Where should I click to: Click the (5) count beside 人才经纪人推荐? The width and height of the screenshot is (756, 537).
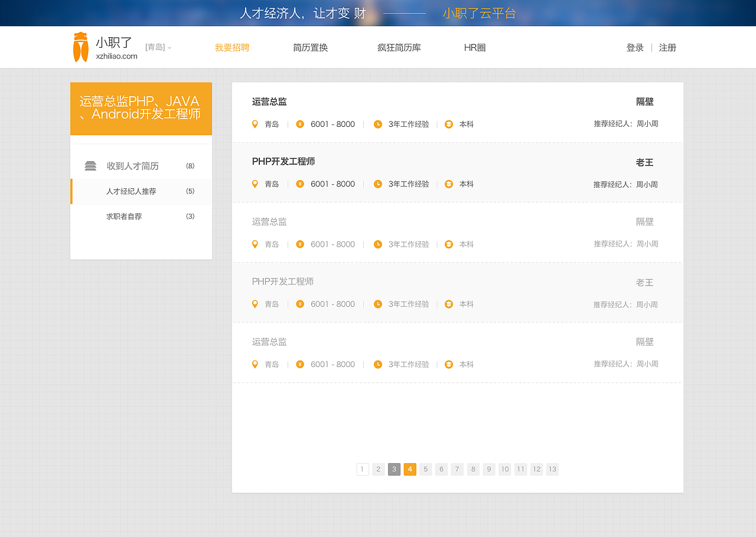pyautogui.click(x=190, y=191)
